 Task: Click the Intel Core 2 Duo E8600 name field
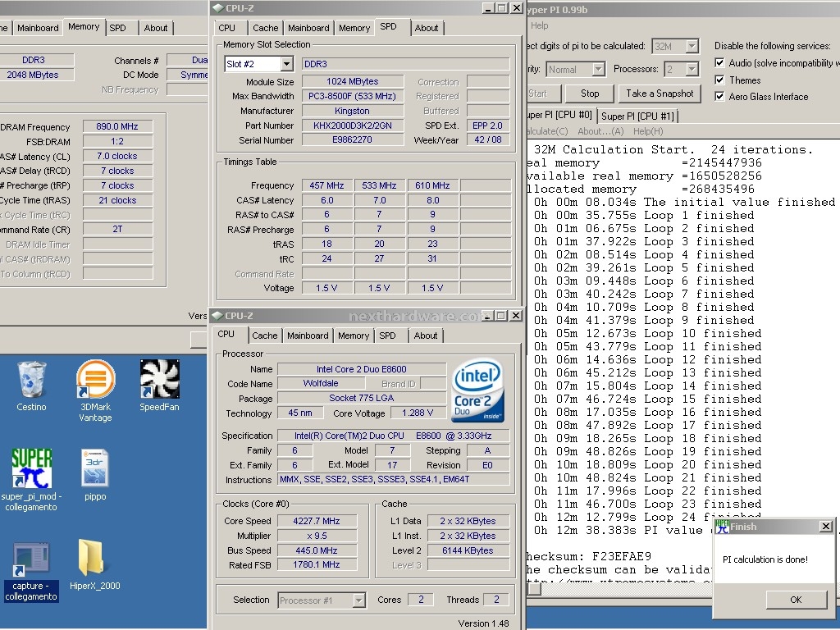point(362,369)
